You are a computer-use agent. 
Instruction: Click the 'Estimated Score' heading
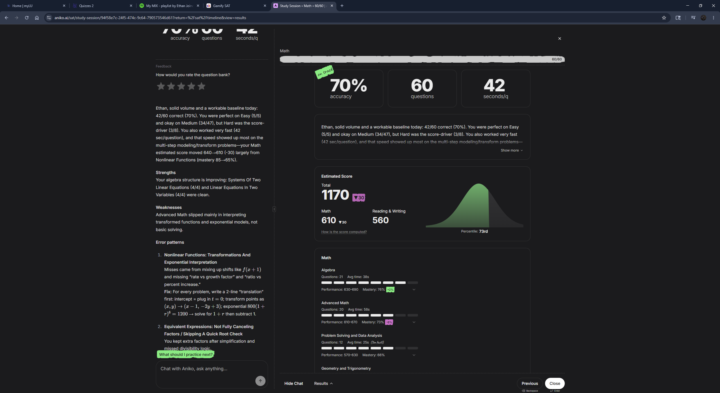(x=337, y=176)
